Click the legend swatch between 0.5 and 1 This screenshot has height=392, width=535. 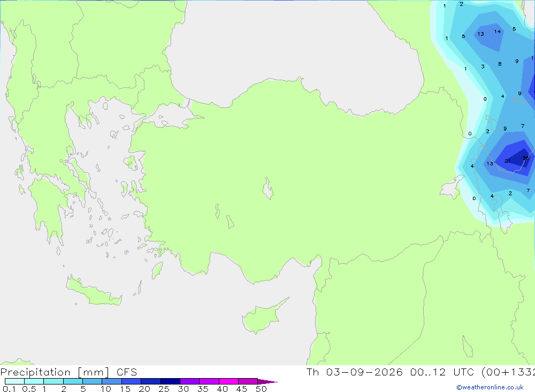(x=34, y=381)
